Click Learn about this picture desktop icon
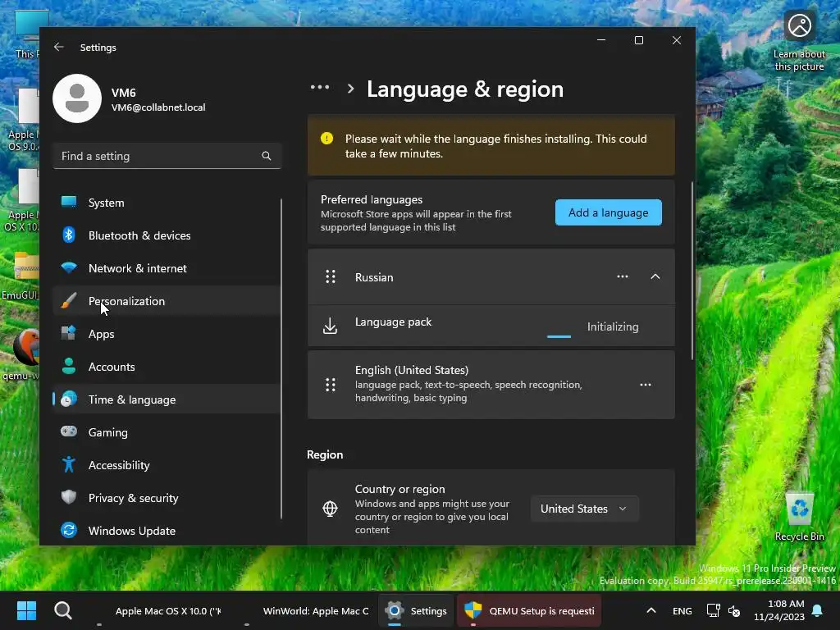Screen dimensions: 840x630 click(x=799, y=42)
